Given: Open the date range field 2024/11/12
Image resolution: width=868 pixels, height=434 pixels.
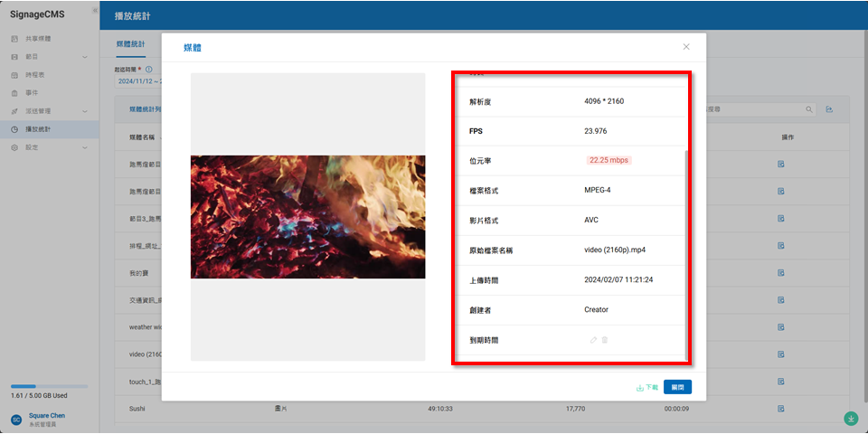Looking at the screenshot, I should 138,81.
